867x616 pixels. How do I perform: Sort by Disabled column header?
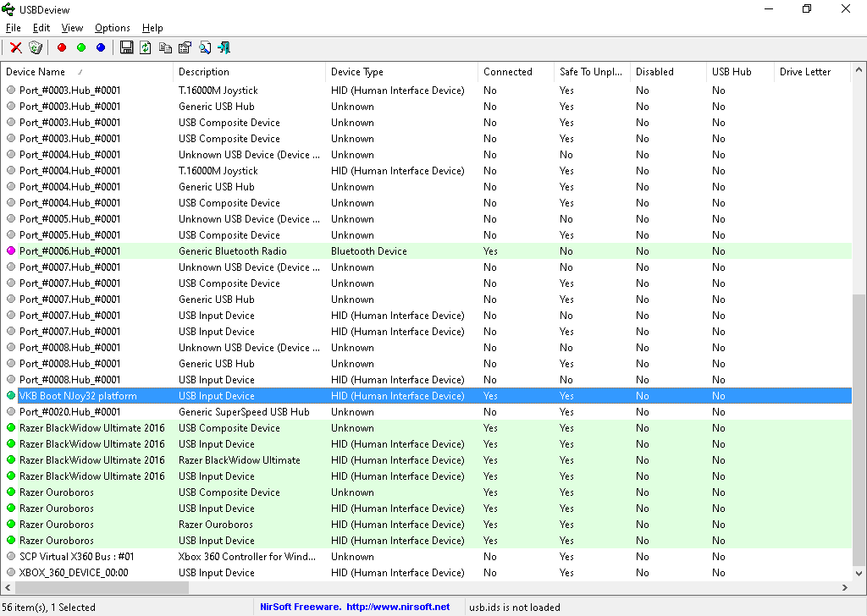(x=669, y=72)
